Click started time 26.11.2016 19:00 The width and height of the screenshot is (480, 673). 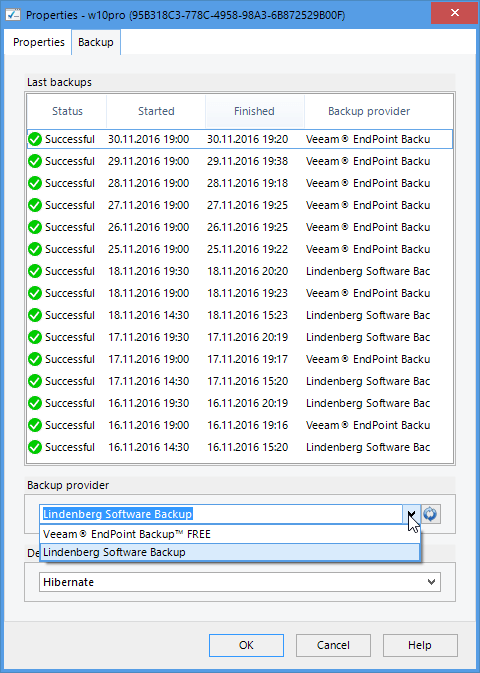tap(149, 227)
